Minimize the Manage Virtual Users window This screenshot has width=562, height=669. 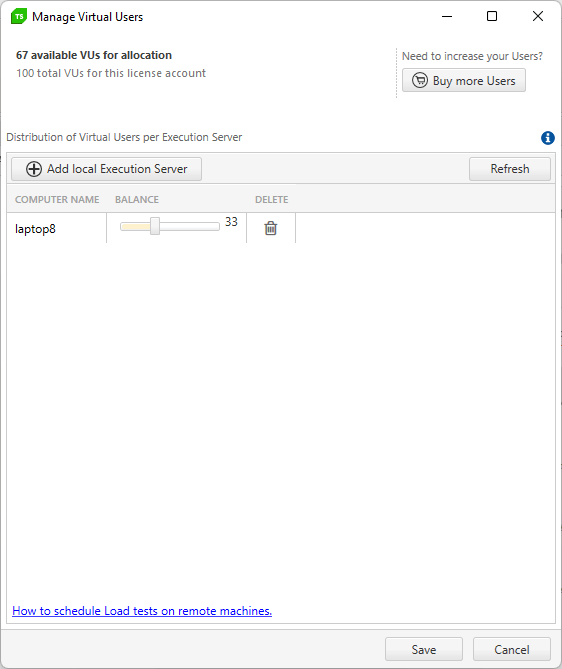click(447, 16)
